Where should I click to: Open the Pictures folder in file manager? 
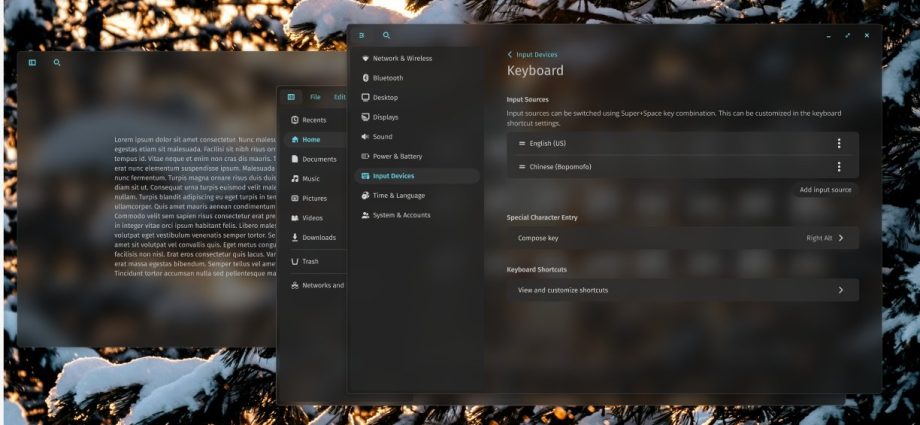(x=316, y=198)
